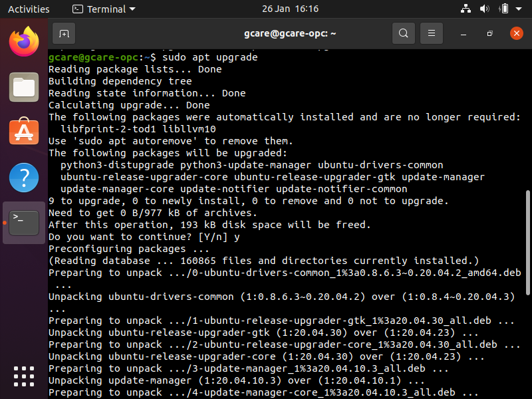
Task: Launch Firefox from the dock
Action: tap(24, 42)
